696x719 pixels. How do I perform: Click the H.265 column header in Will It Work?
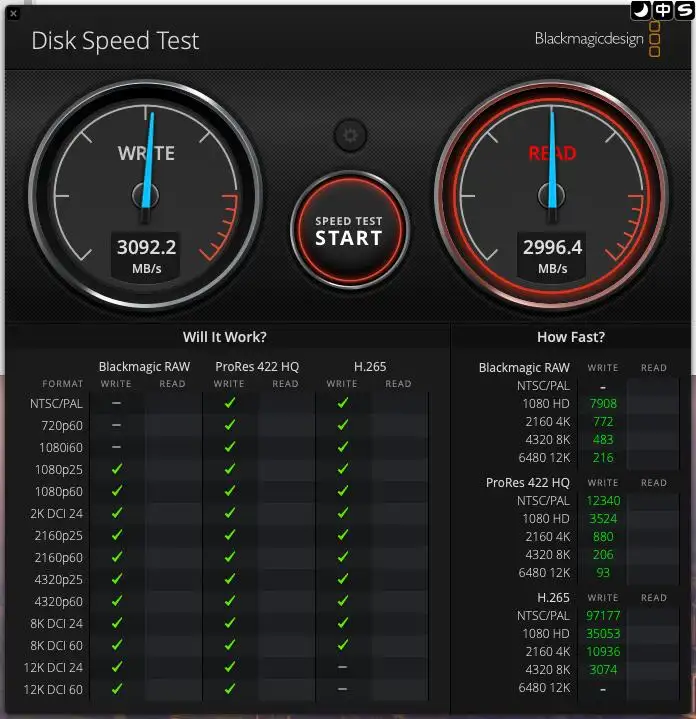tap(370, 367)
